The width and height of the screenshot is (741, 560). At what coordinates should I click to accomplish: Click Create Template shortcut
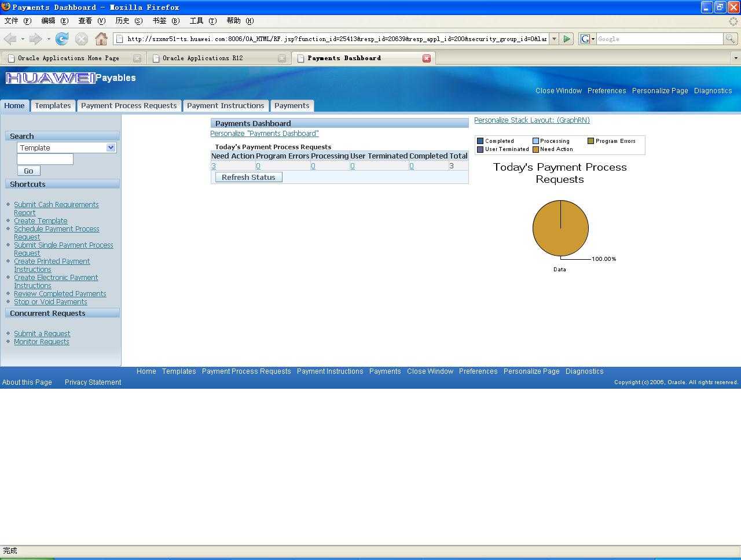tap(41, 220)
